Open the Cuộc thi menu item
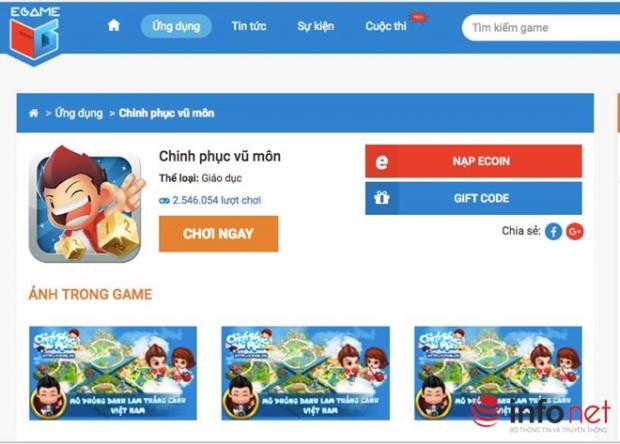This screenshot has width=620, height=444. click(386, 26)
